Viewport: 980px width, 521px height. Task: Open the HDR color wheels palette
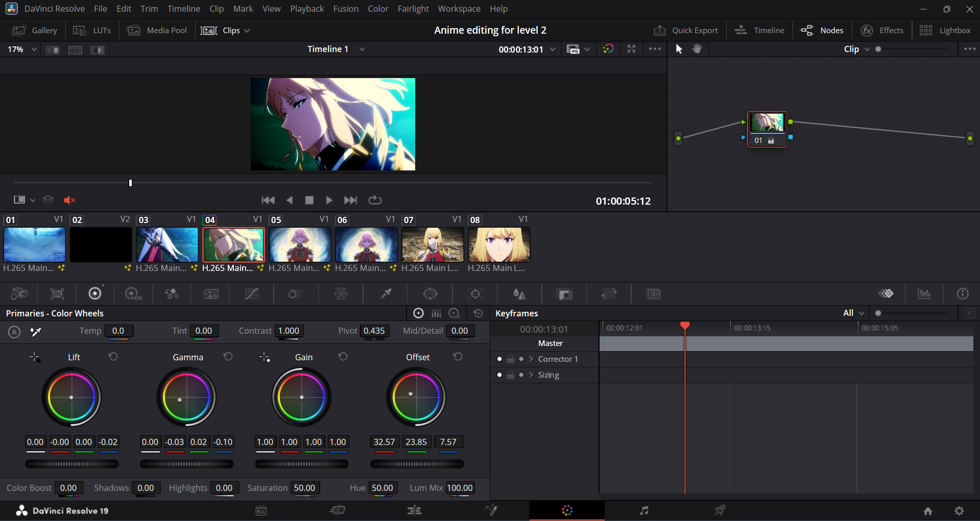133,294
